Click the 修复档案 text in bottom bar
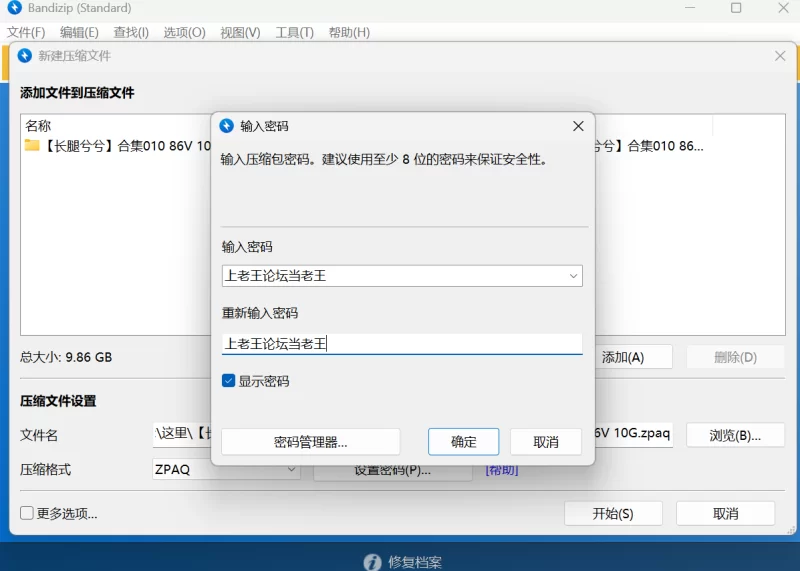Screen dimensions: 800x571 (x=415, y=562)
